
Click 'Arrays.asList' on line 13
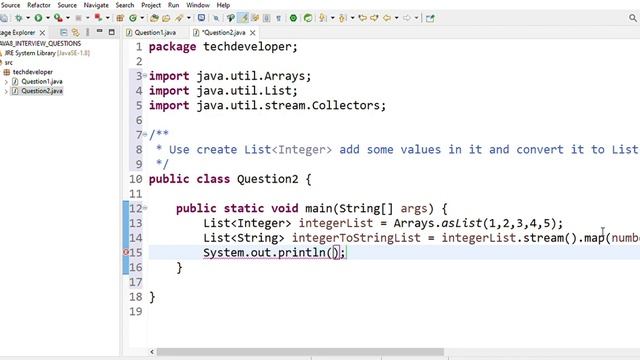(x=438, y=223)
